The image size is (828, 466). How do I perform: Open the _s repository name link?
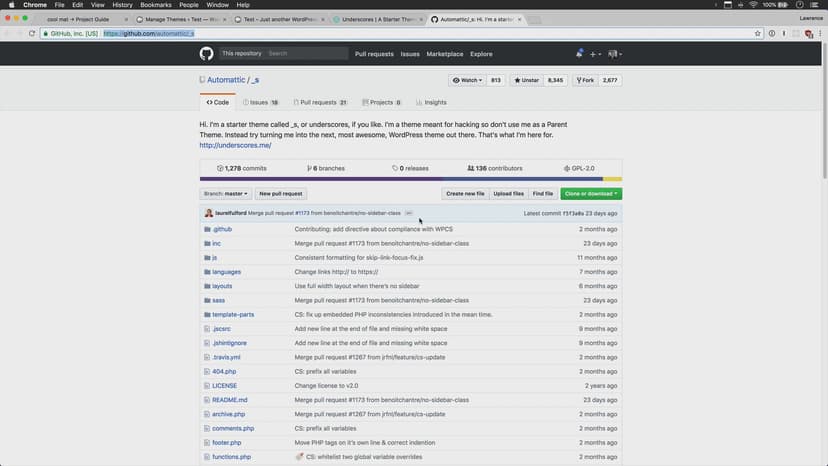(x=255, y=80)
